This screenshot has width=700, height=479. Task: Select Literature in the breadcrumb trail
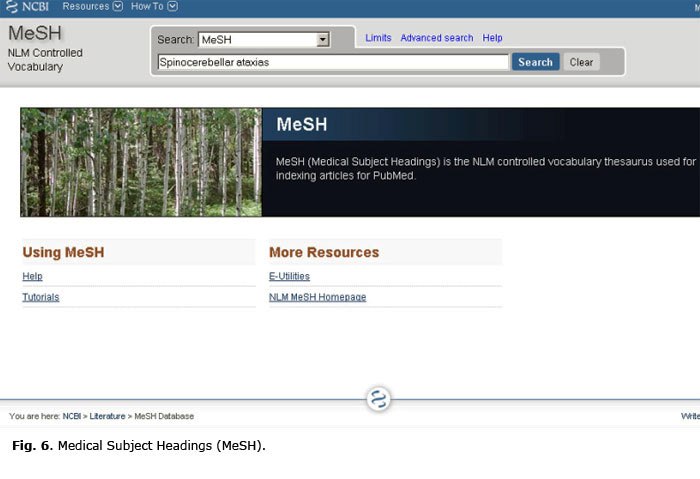point(107,416)
